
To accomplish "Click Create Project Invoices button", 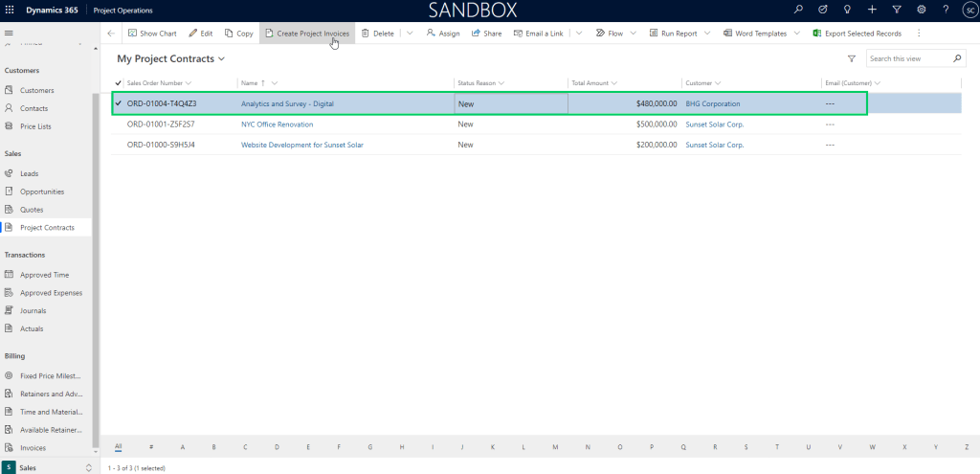I will pos(306,34).
